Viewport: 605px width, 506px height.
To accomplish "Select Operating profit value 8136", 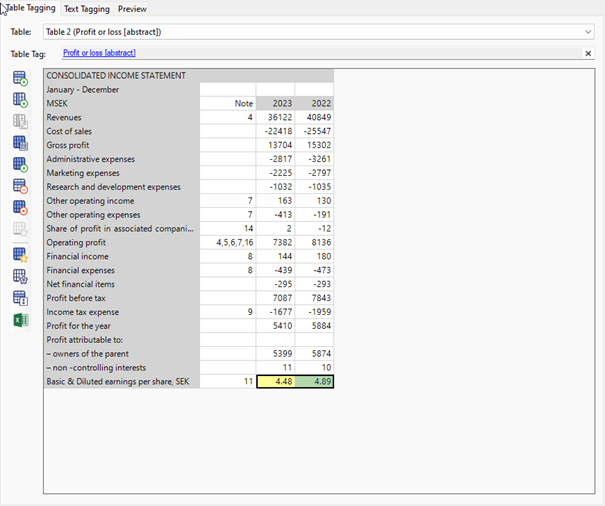I will 314,242.
